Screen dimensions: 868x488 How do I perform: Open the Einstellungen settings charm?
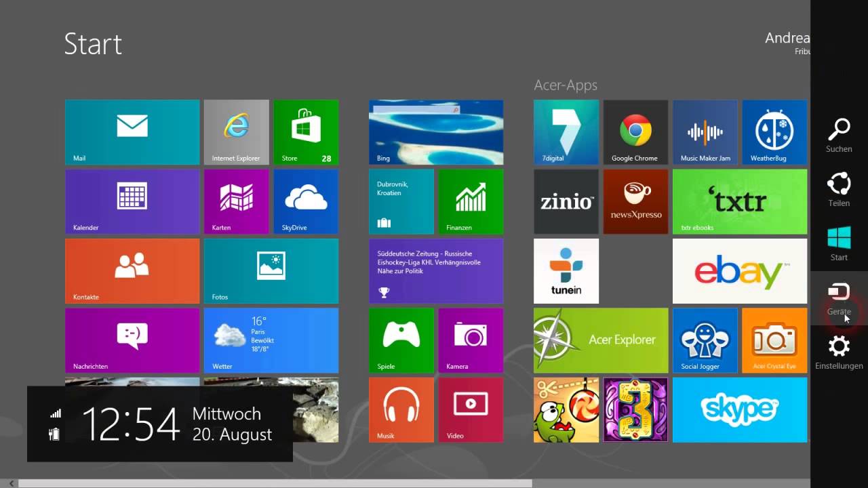[839, 352]
